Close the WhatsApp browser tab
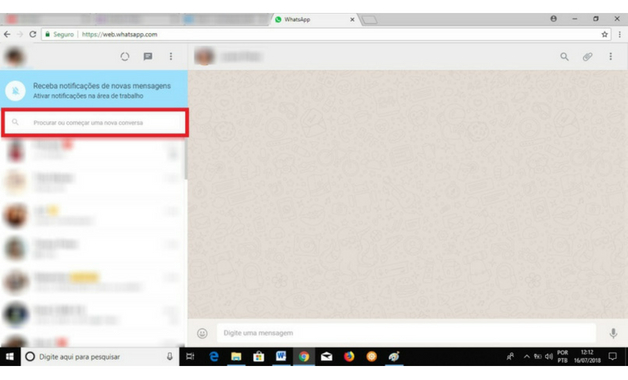The width and height of the screenshot is (628, 380). click(x=352, y=19)
